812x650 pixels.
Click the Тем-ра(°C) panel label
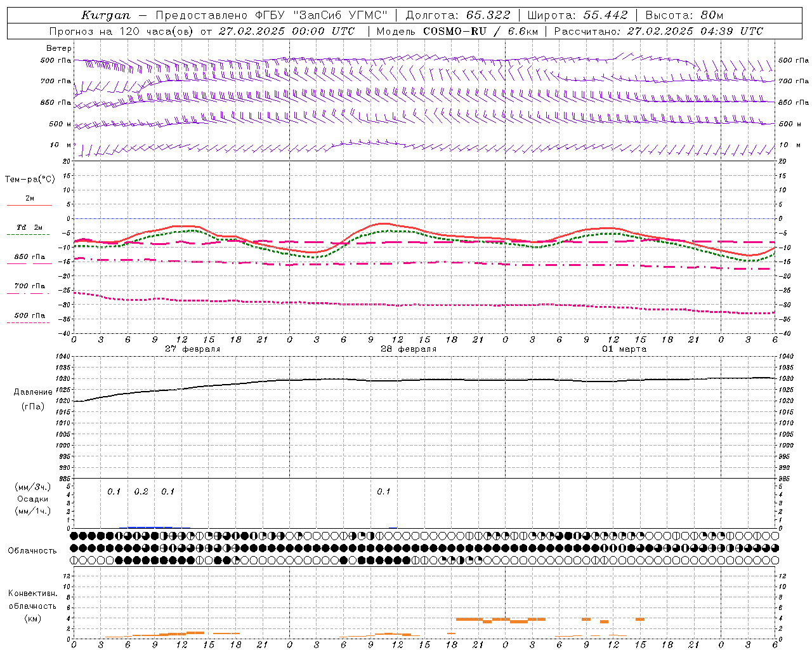pyautogui.click(x=30, y=179)
